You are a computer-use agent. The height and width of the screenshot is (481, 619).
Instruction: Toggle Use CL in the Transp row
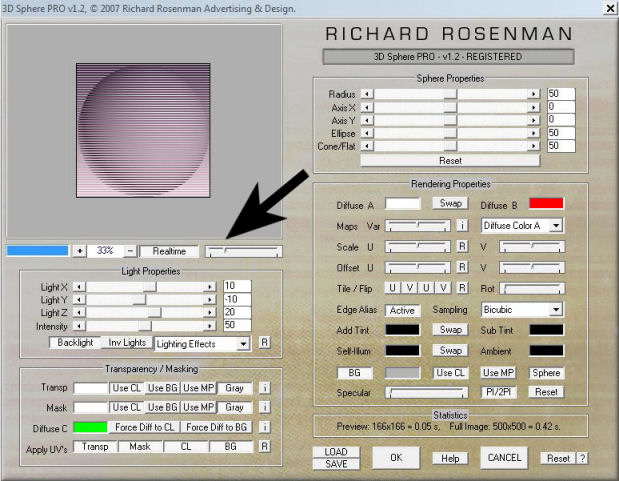coord(126,388)
